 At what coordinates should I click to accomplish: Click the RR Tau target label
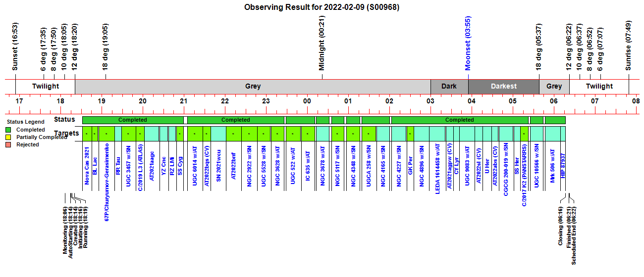point(118,165)
